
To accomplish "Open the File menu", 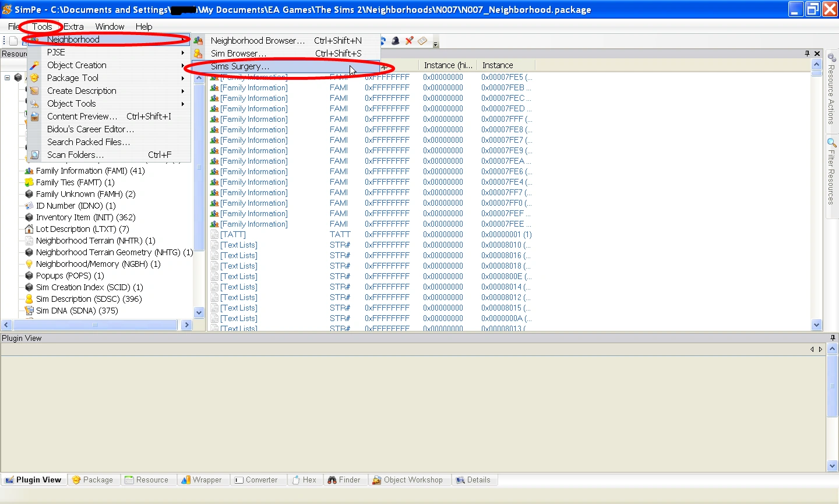I will pyautogui.click(x=13, y=26).
